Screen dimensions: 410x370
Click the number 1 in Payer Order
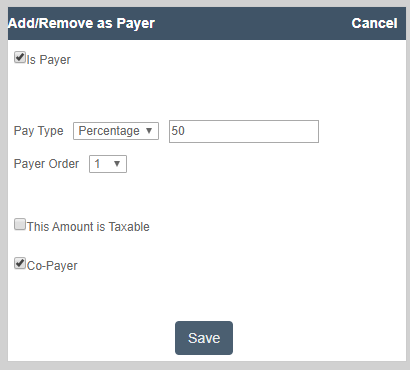(x=97, y=164)
